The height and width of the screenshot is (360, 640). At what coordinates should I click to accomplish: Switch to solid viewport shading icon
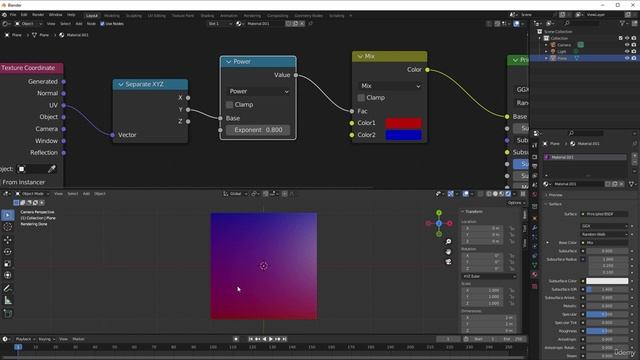tap(495, 194)
